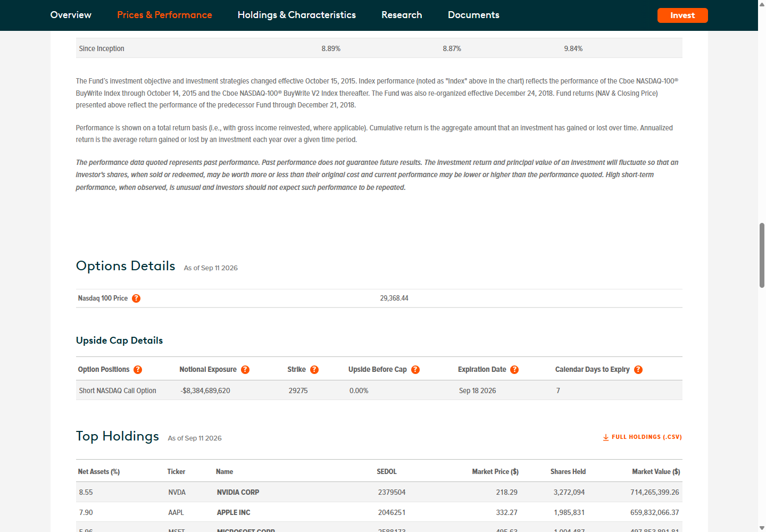Screen dimensions: 766x532
Task: Open the Holdings & Characteristics tab
Action: (297, 15)
